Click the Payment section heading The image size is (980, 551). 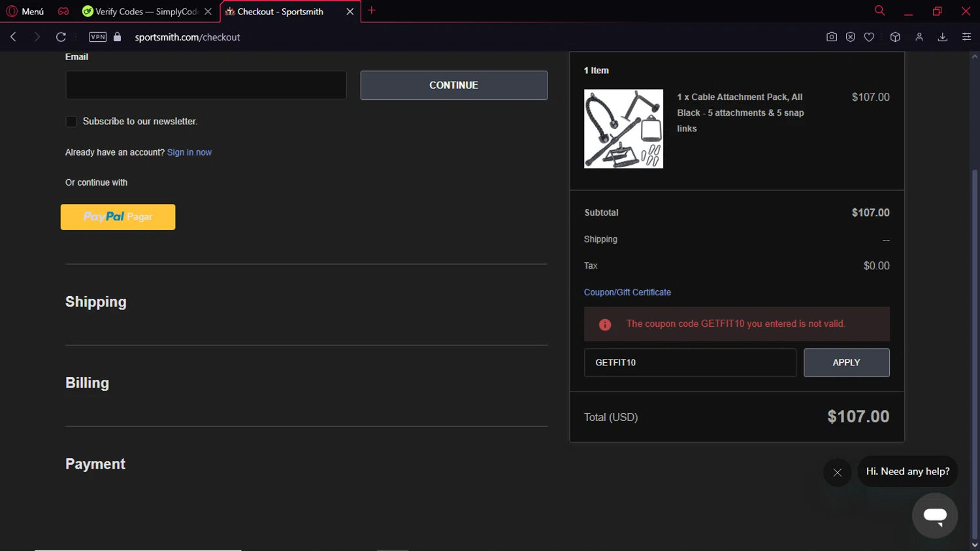click(95, 464)
